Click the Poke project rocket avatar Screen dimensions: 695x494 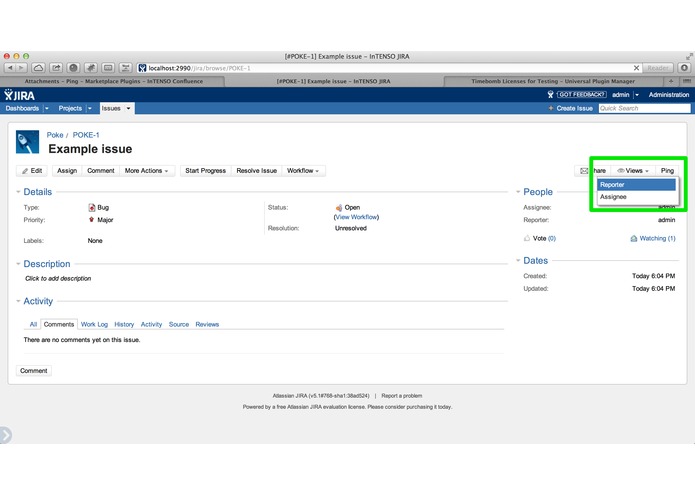pos(27,142)
